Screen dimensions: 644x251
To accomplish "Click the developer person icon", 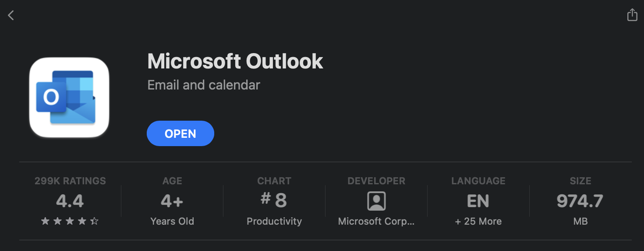I will point(376,201).
